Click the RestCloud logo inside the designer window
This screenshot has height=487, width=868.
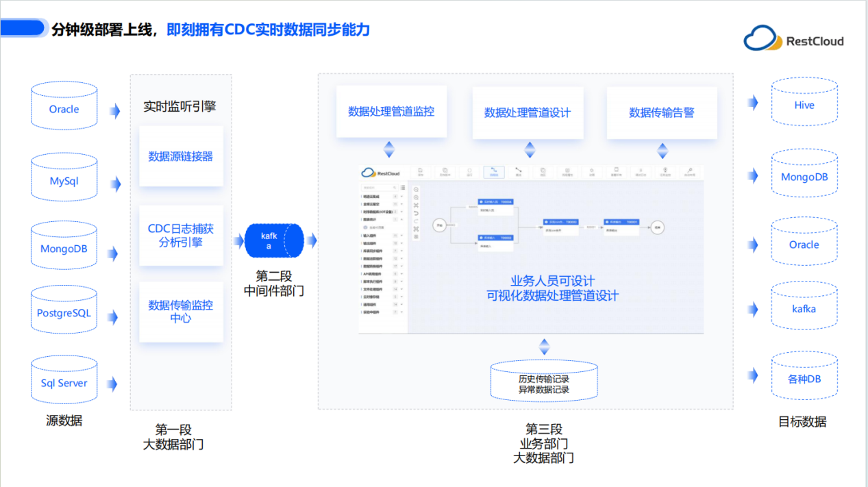377,173
